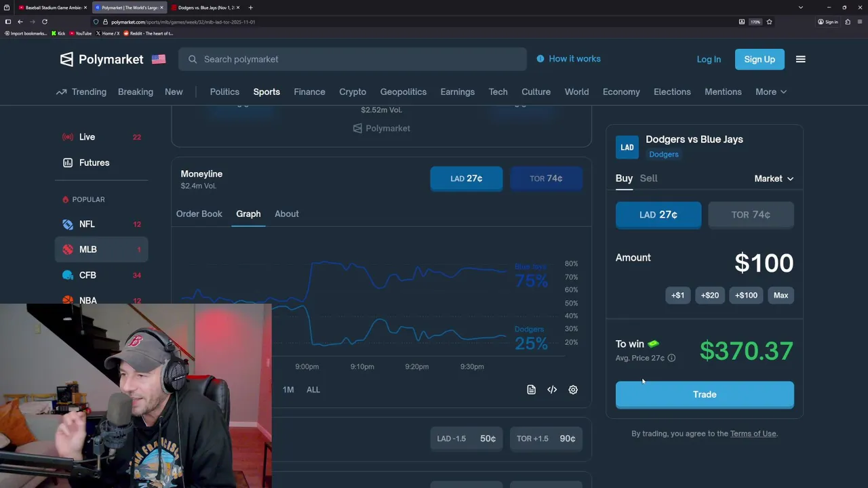Click the reader view icon in address bar
The height and width of the screenshot is (488, 868).
pos(742,22)
